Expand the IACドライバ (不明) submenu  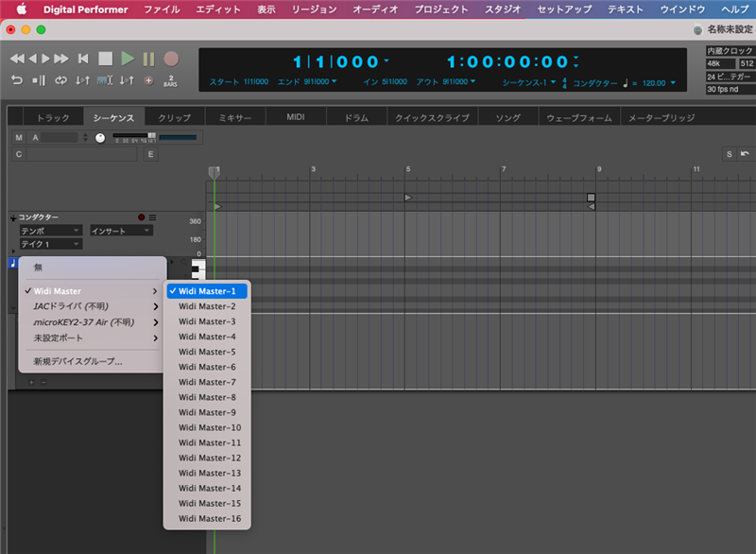(x=92, y=306)
